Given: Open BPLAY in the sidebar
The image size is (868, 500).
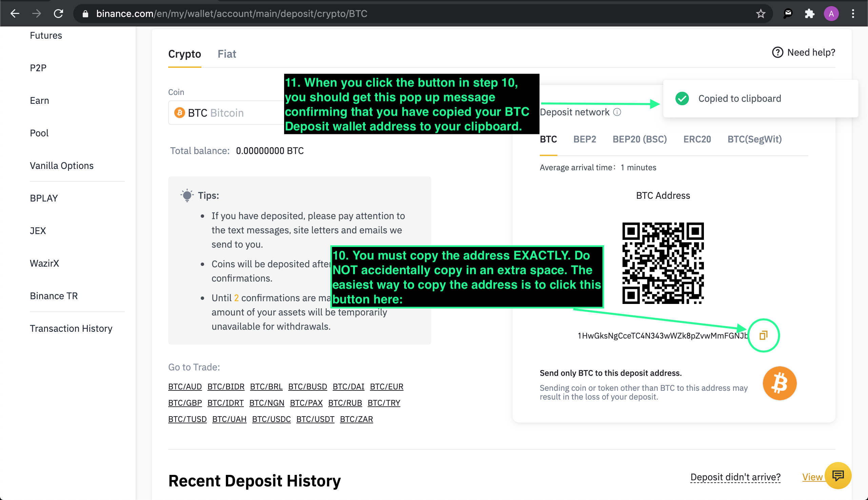Looking at the screenshot, I should [x=44, y=198].
